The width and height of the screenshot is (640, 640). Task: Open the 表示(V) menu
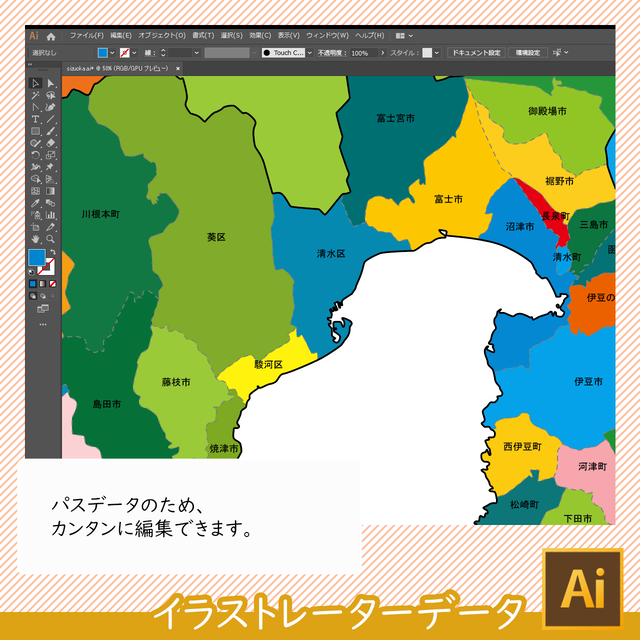289,36
